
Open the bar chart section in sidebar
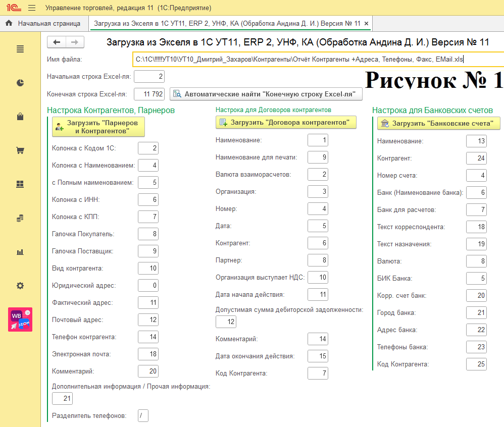(20, 252)
